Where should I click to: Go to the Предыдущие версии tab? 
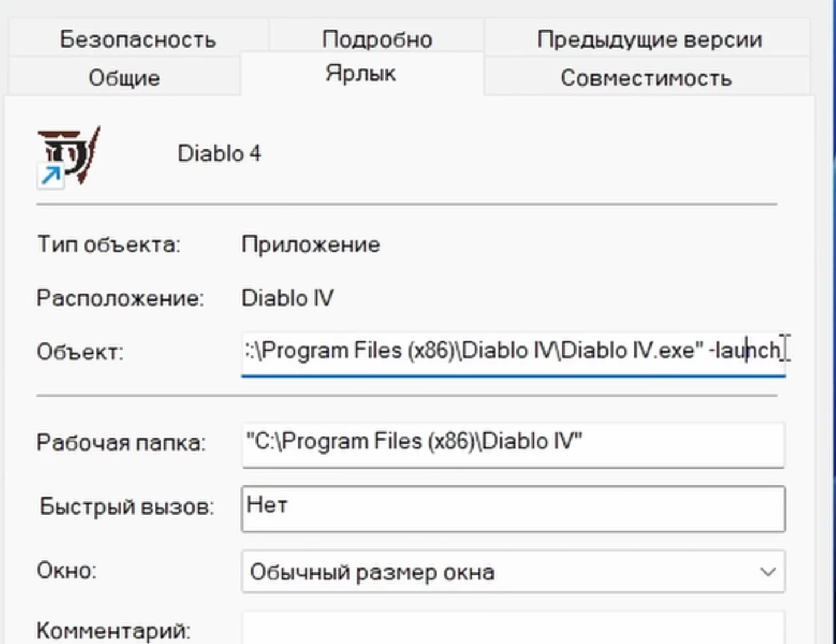pyautogui.click(x=649, y=39)
